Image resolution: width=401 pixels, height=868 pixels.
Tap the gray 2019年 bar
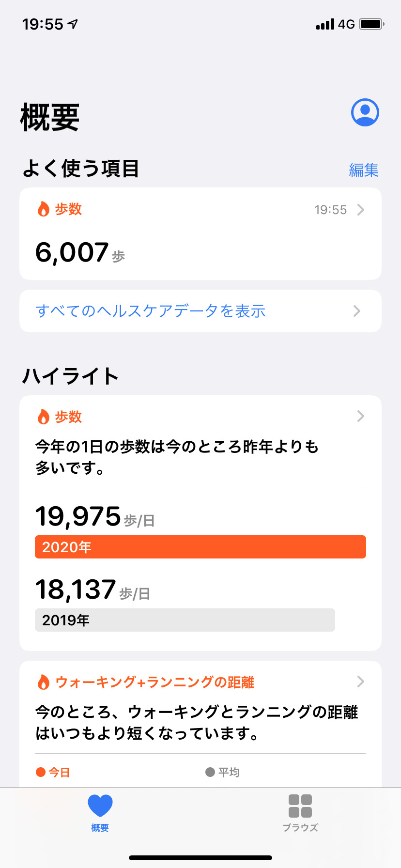(x=185, y=620)
